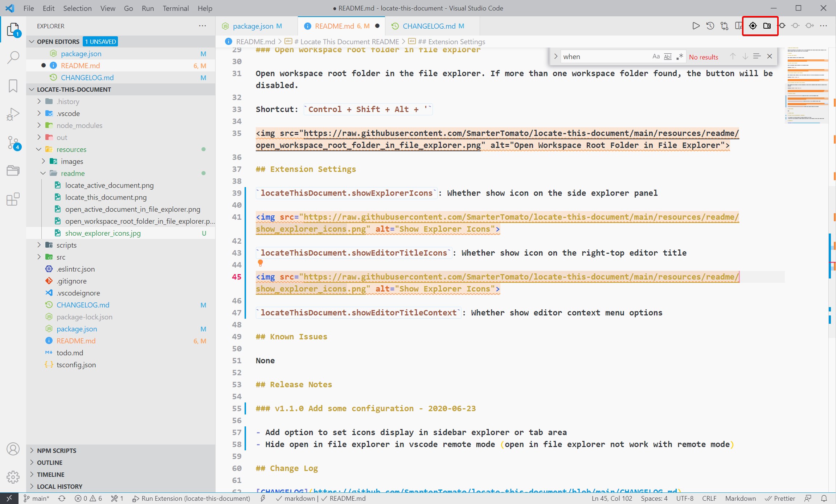Open the Terminal menu

[176, 8]
